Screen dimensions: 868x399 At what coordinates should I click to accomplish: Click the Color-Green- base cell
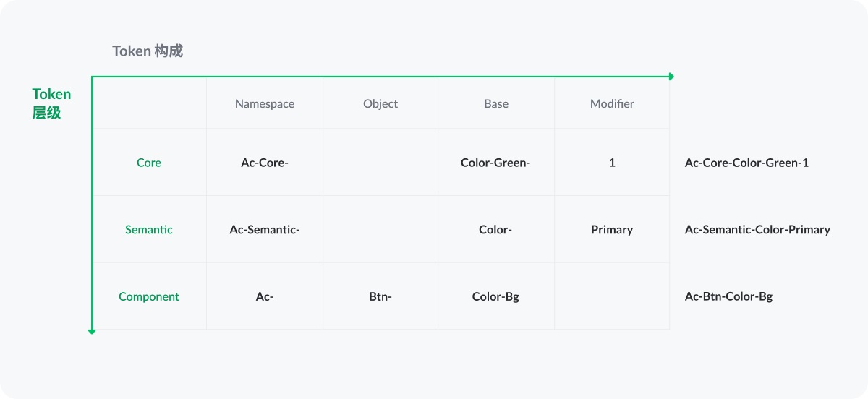495,163
